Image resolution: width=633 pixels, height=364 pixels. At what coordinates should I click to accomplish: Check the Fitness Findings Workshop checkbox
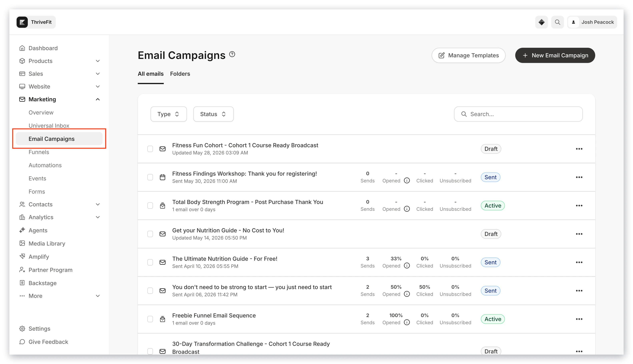point(150,177)
